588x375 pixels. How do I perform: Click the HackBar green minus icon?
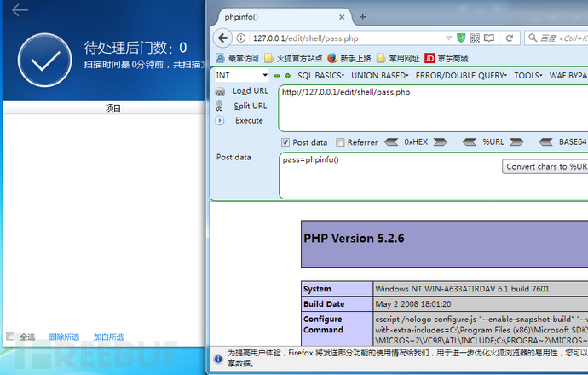pos(277,76)
